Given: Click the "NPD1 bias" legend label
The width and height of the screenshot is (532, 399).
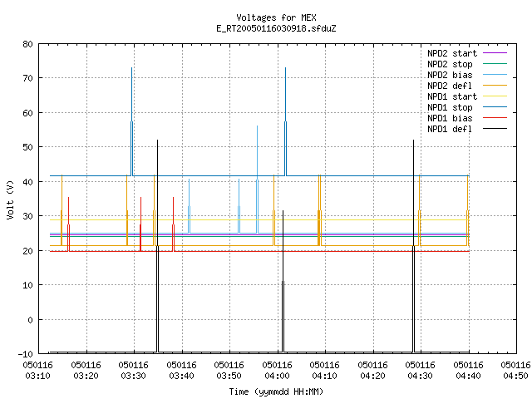Looking at the screenshot, I should coord(450,118).
